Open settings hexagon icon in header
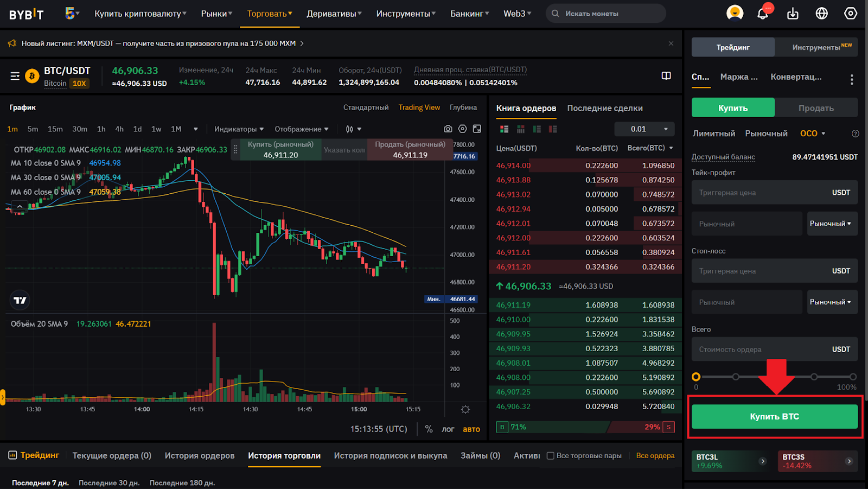 pos(850,13)
